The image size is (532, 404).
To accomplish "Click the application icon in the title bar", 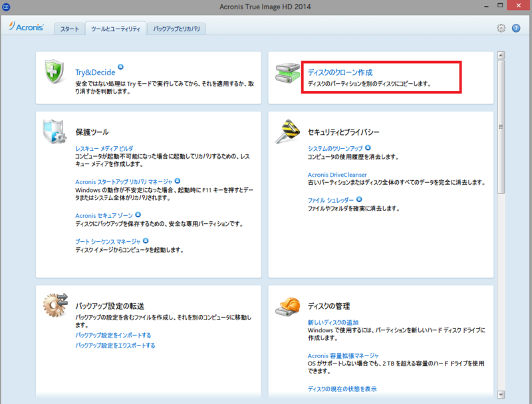I will pyautogui.click(x=6, y=7).
